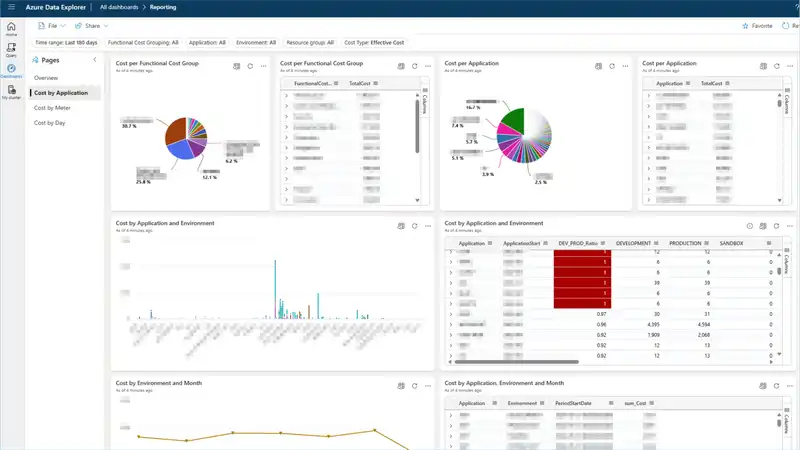Change the Time range: Last 180 days filter

point(66,43)
